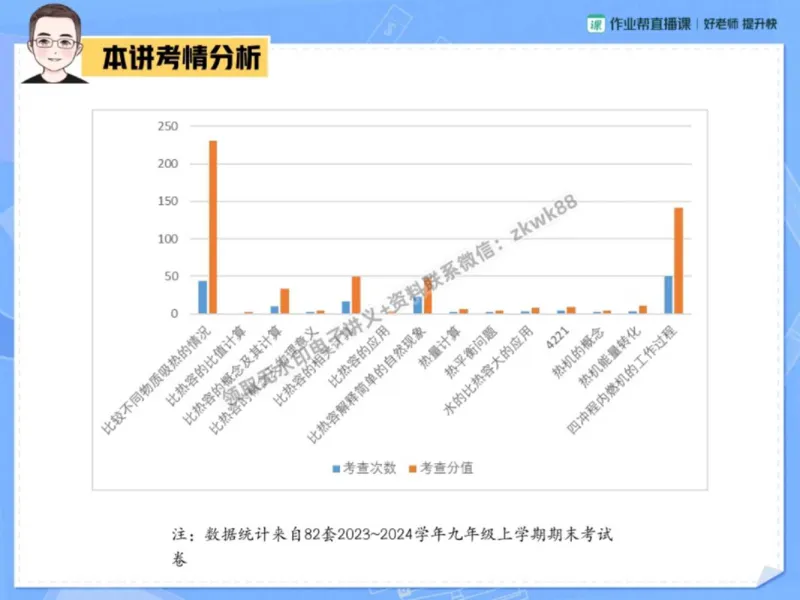Click the orange bar for 比热容的相关计算

[356, 295]
